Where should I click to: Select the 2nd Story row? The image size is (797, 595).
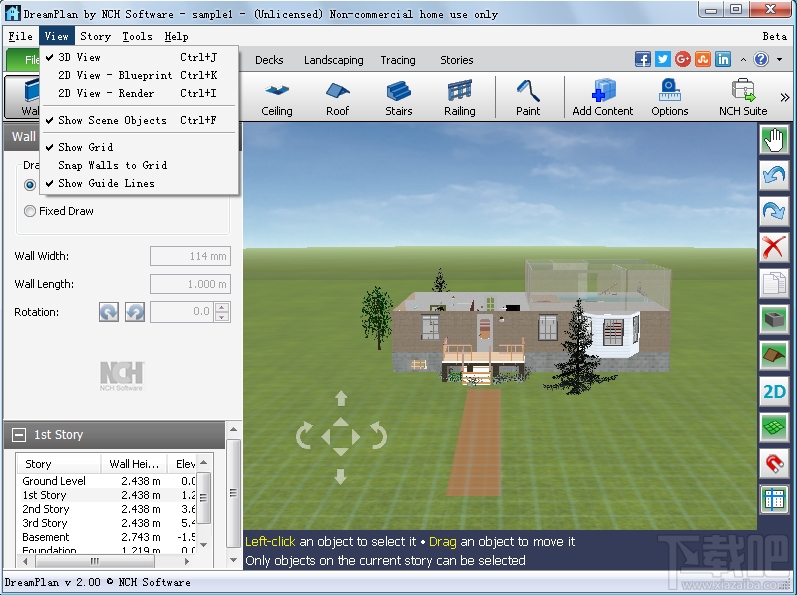(106, 509)
